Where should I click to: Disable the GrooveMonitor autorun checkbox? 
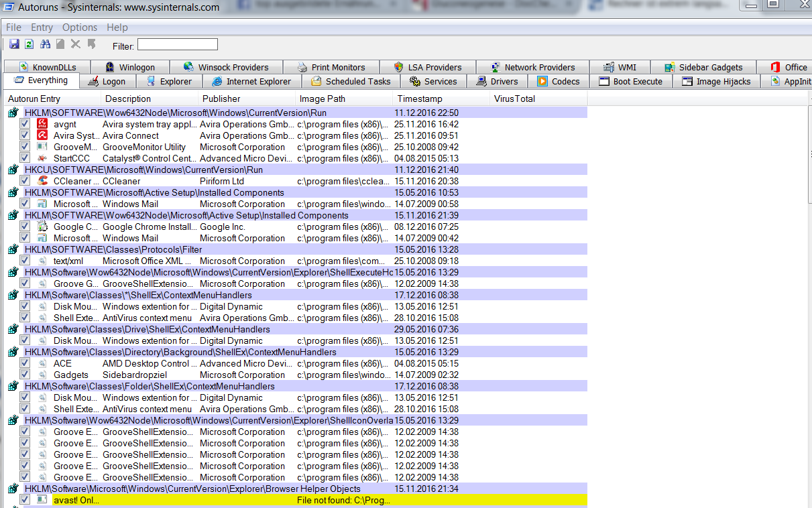(25, 147)
